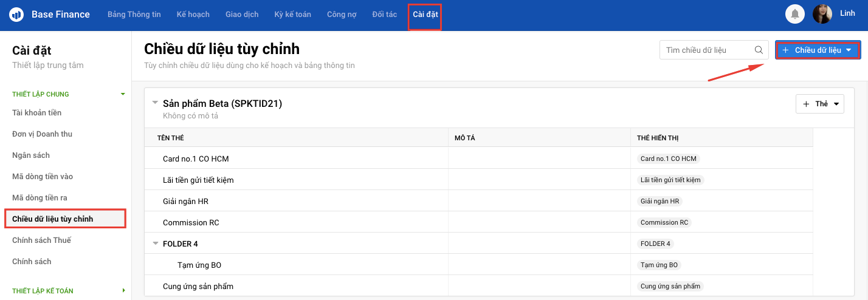Select Mã dòng tiền ra in sidebar

tap(40, 197)
